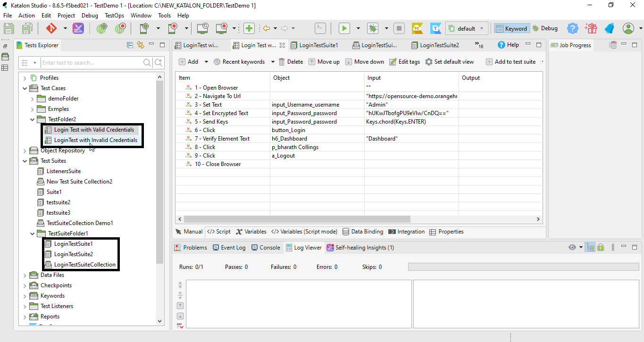Click the Edit tags button
The image size is (644, 342).
pyautogui.click(x=404, y=62)
